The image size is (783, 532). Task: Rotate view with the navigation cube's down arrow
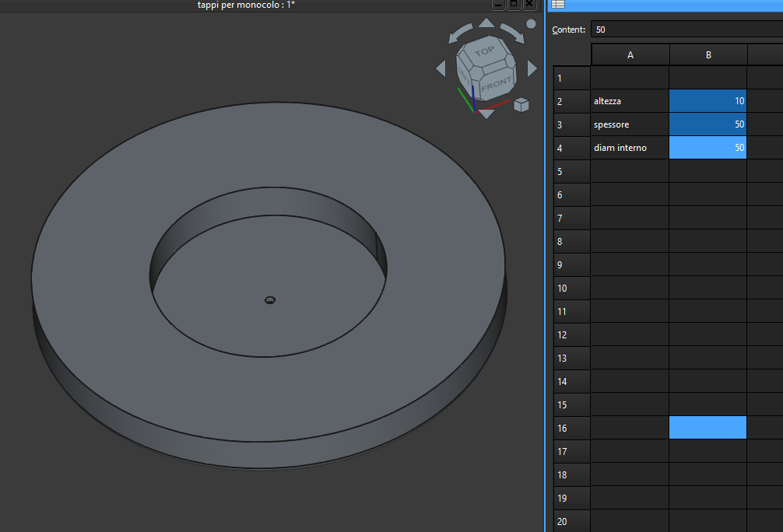point(486,114)
